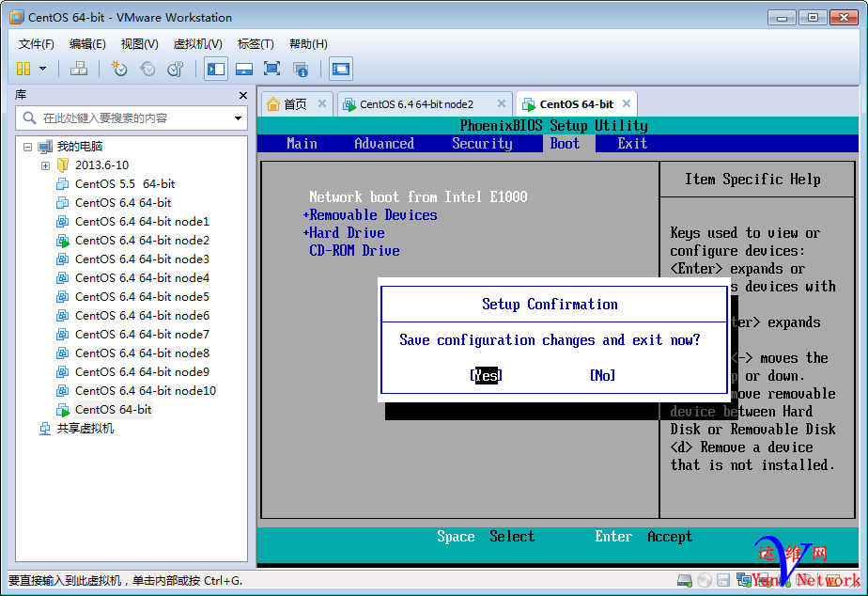
Task: Close the CentOS 6.4 64-bit node2 tab
Action: [502, 103]
